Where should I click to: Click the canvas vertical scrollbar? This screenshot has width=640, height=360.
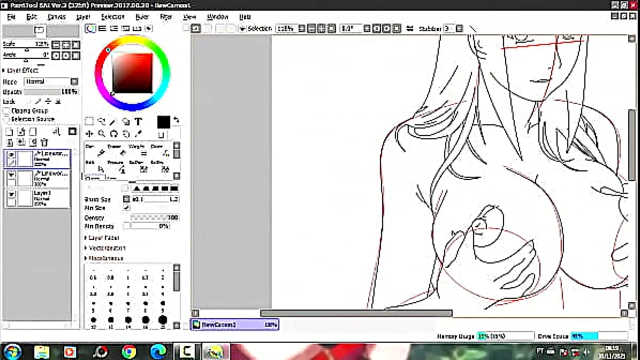pos(631,145)
